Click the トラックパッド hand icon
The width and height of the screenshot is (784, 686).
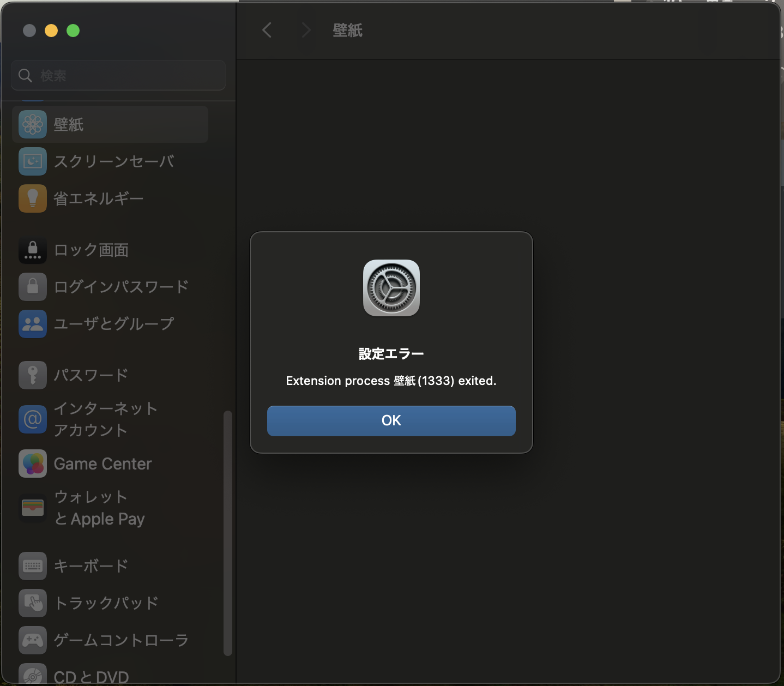point(33,603)
